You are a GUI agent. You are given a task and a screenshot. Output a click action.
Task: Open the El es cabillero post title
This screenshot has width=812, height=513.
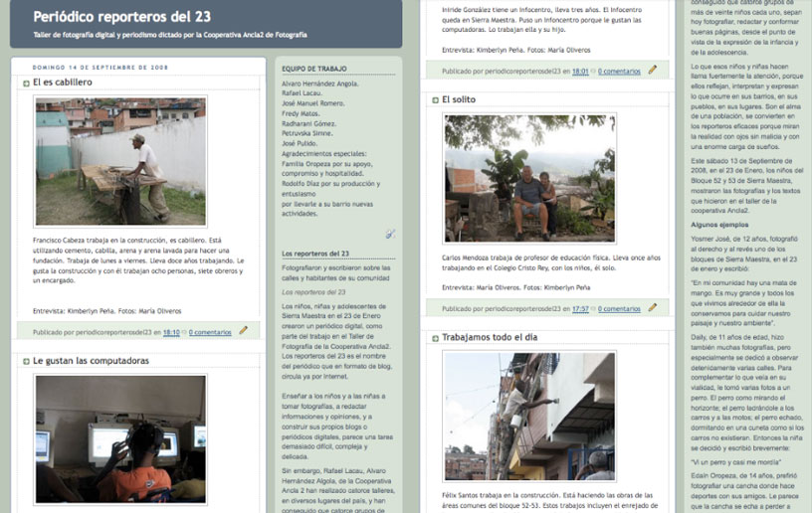pos(63,83)
